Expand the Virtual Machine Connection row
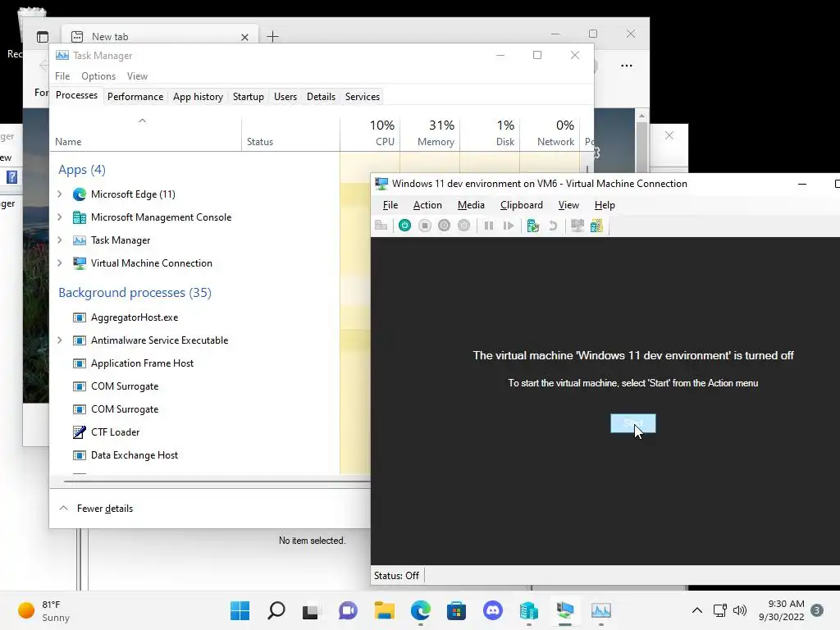The image size is (840, 630). point(60,263)
